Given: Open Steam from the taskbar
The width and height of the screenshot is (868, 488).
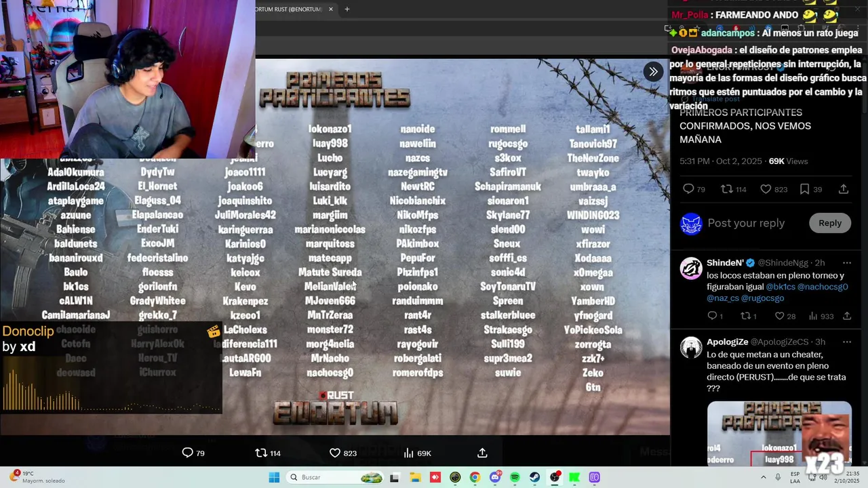Looking at the screenshot, I should tap(535, 477).
